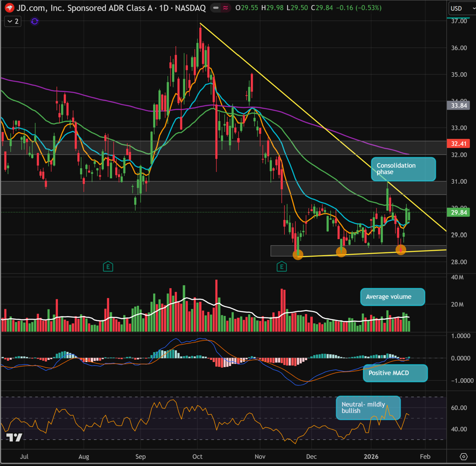The height and width of the screenshot is (466, 476).
Task: Expand the collapsed indicators legend showing 2
Action: [13, 21]
